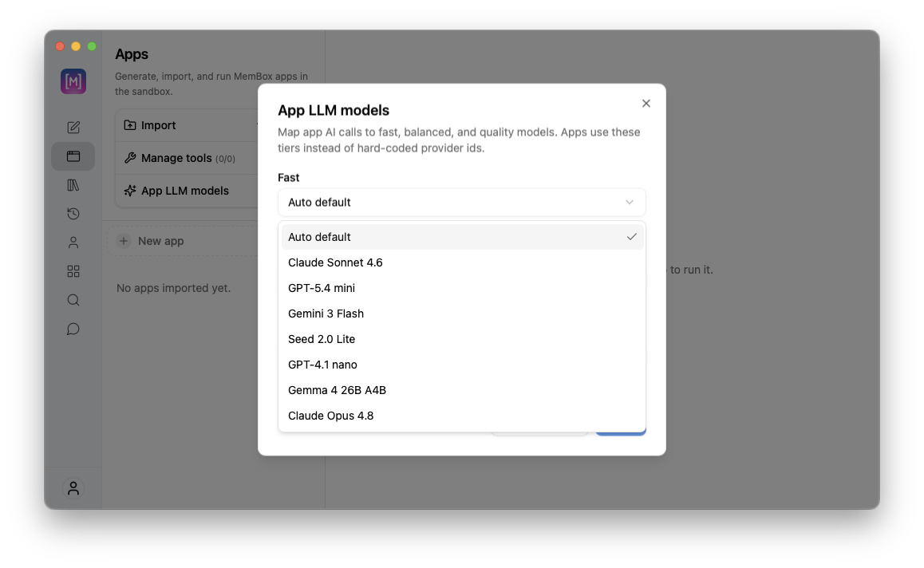924x568 pixels.
Task: Click the Apps heading
Action: click(x=132, y=54)
